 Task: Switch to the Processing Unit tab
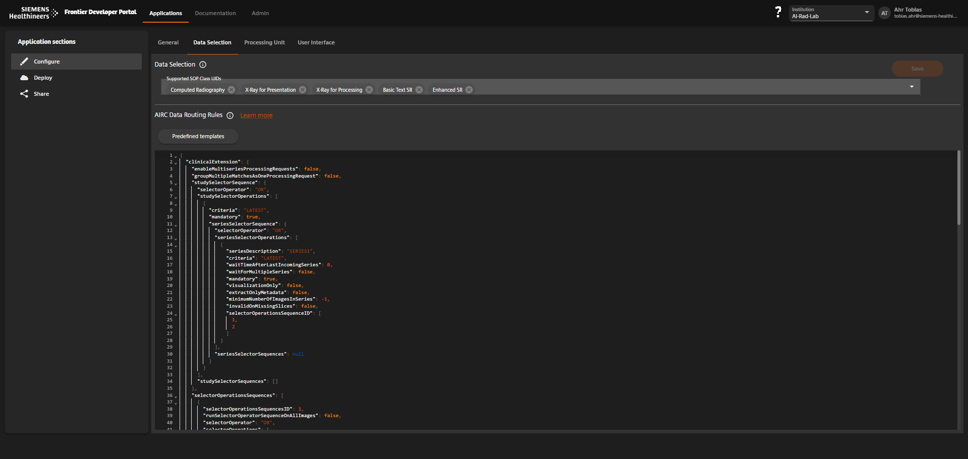[x=264, y=43]
